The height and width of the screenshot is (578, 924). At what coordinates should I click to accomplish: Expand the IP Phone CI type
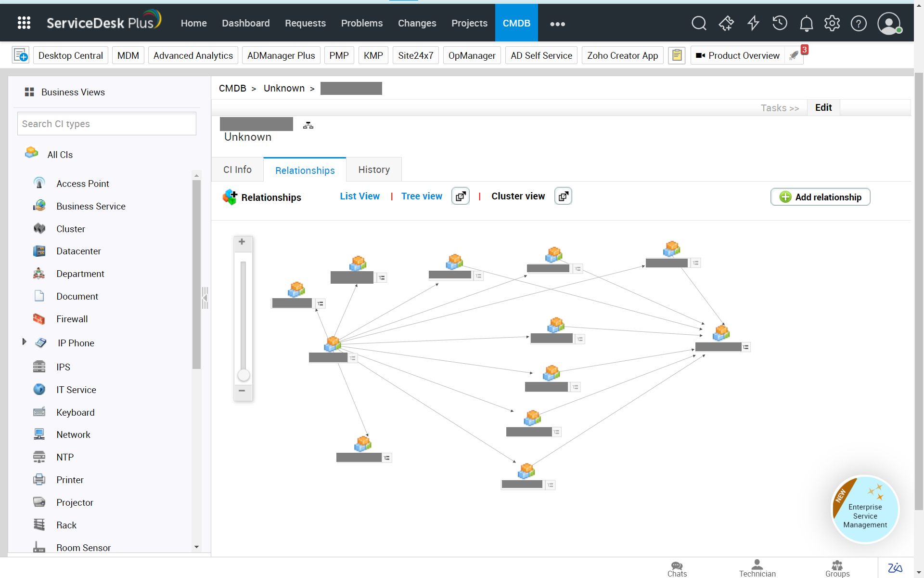[25, 342]
